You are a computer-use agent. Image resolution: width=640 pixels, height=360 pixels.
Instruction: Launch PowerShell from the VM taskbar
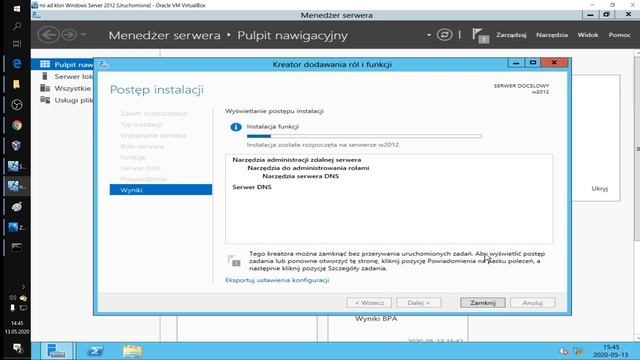(x=95, y=351)
